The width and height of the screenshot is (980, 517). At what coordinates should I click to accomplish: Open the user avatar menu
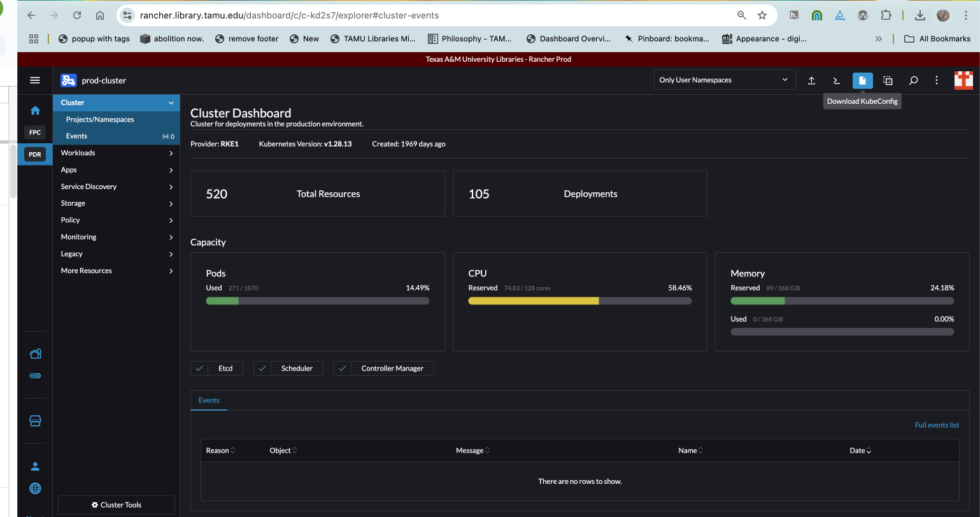point(963,80)
